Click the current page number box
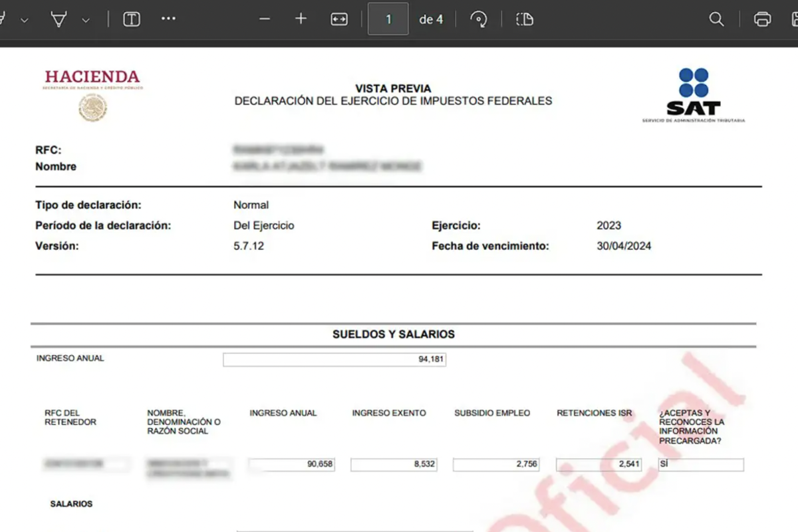Image resolution: width=798 pixels, height=532 pixels. pyautogui.click(x=388, y=19)
